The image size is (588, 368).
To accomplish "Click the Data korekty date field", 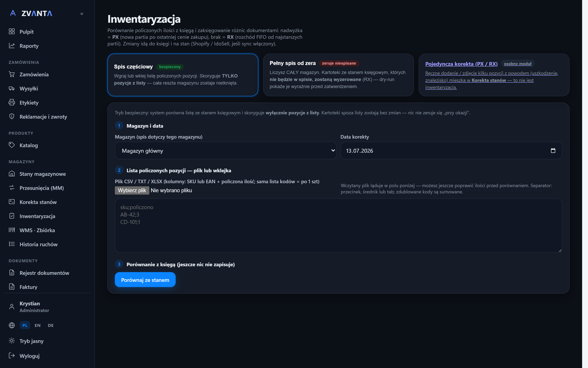I will [451, 151].
